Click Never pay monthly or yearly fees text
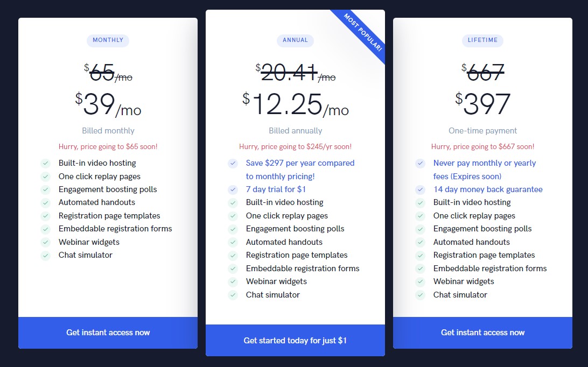This screenshot has width=588, height=367. click(x=485, y=170)
